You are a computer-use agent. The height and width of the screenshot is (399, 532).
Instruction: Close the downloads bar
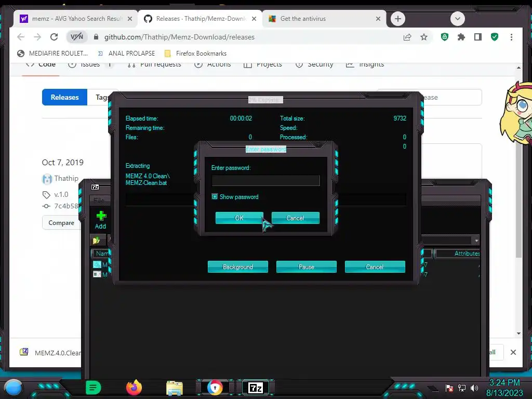pyautogui.click(x=513, y=353)
